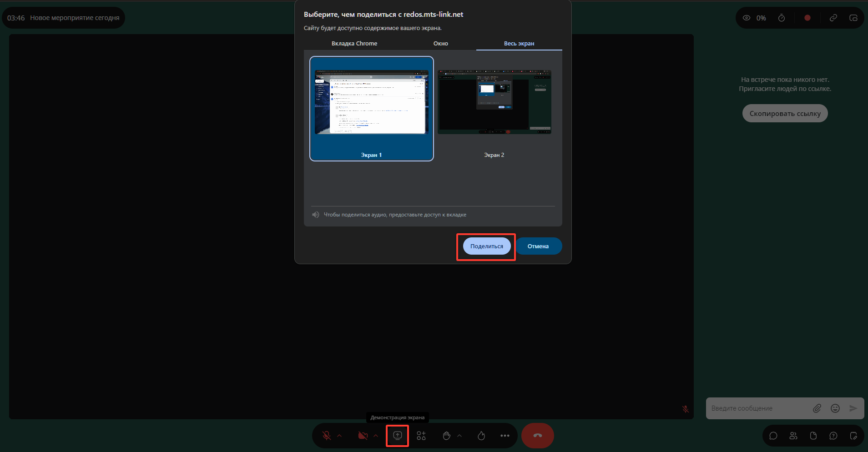Screen dimensions: 868x452
Task: Switch to the Вкладка Chrome tab
Action: coord(354,44)
